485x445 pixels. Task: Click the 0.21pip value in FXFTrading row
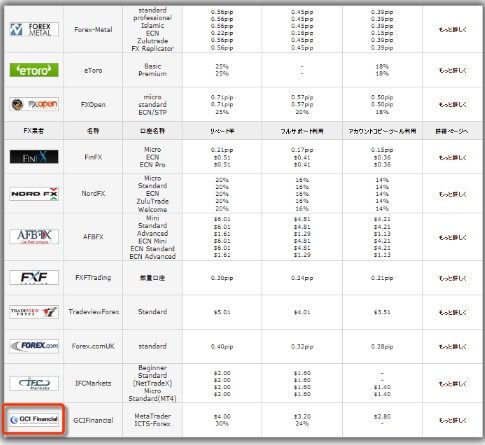(x=382, y=278)
